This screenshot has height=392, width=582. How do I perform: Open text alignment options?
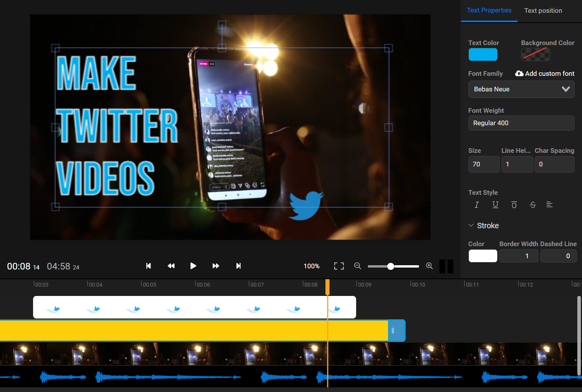tap(549, 205)
